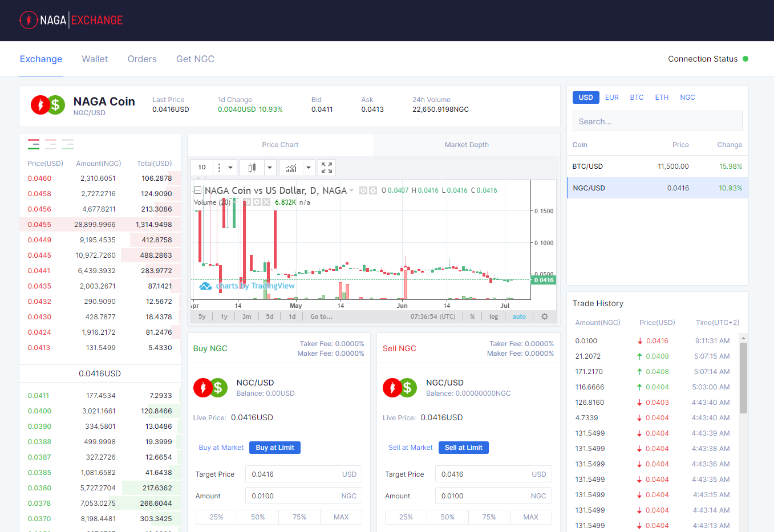Set buy amount to MAX
The width and height of the screenshot is (774, 532).
coord(341,517)
